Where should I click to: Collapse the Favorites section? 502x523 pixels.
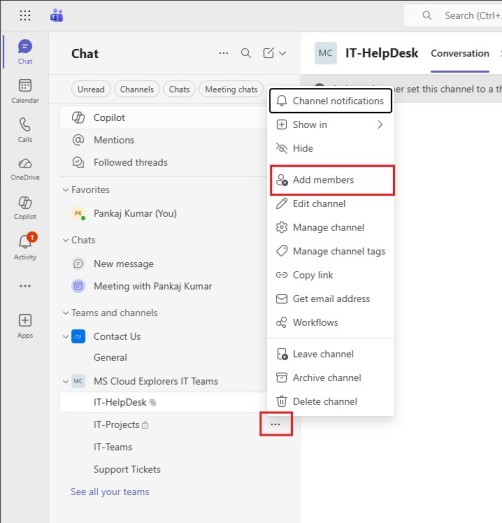coord(66,190)
